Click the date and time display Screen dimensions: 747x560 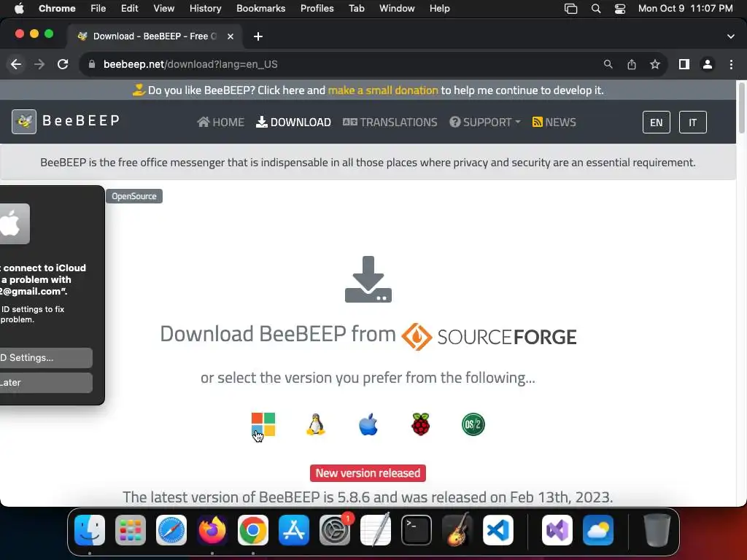pyautogui.click(x=685, y=9)
